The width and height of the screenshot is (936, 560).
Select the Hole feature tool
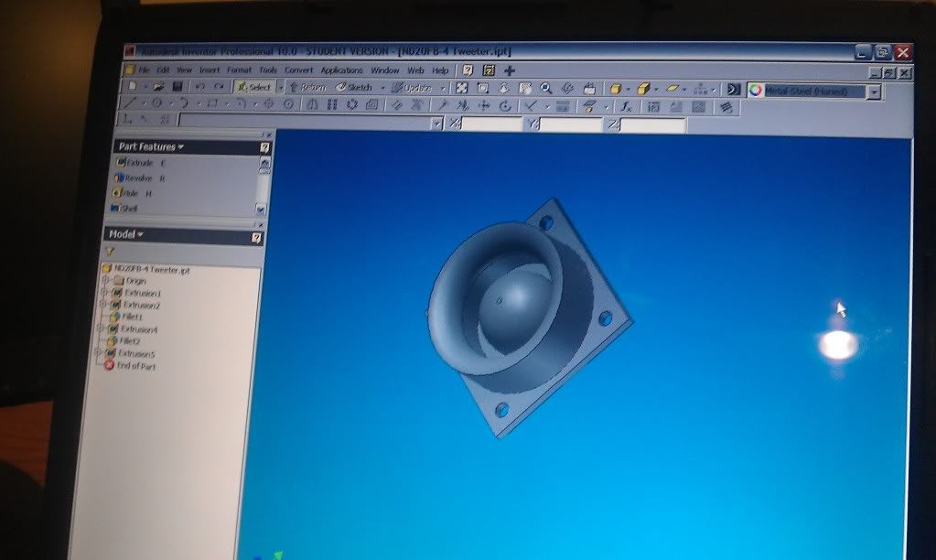coord(133,193)
